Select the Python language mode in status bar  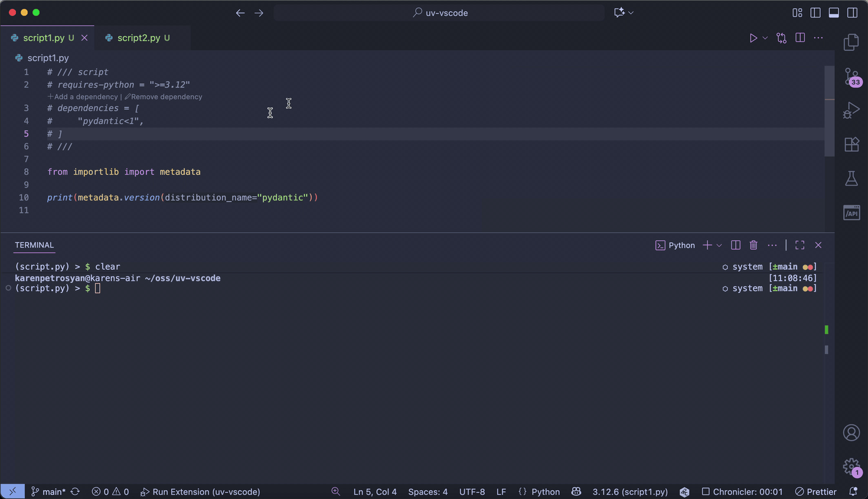[545, 491]
